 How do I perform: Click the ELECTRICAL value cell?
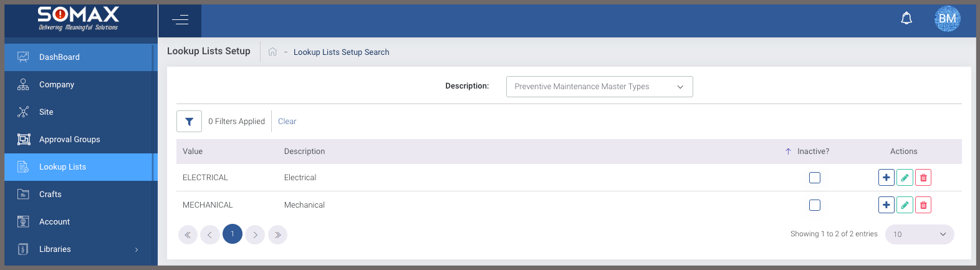point(205,178)
